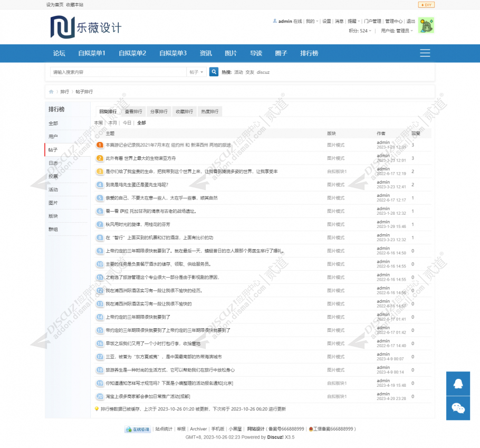Click rank badge 2 in the post list
The width and height of the screenshot is (480, 448).
pos(100,158)
